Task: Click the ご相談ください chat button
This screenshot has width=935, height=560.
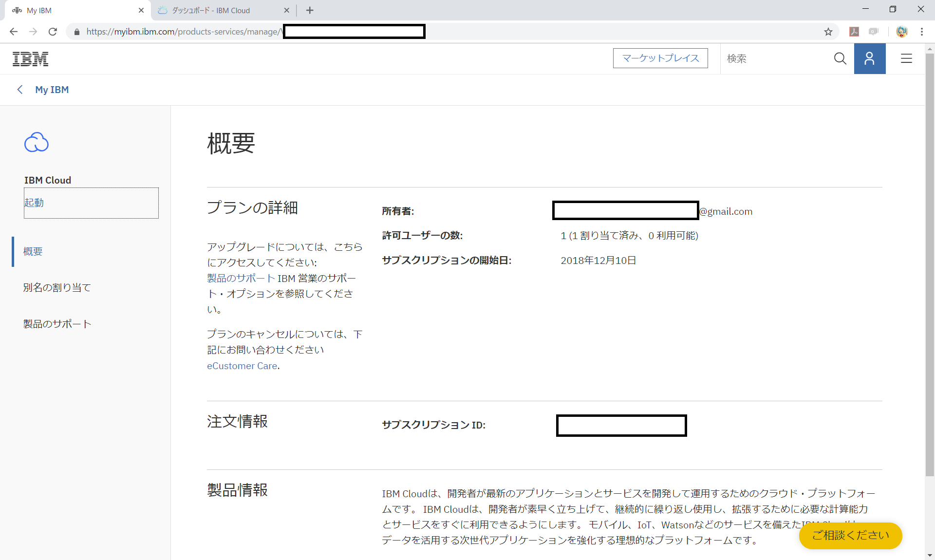Action: [850, 535]
